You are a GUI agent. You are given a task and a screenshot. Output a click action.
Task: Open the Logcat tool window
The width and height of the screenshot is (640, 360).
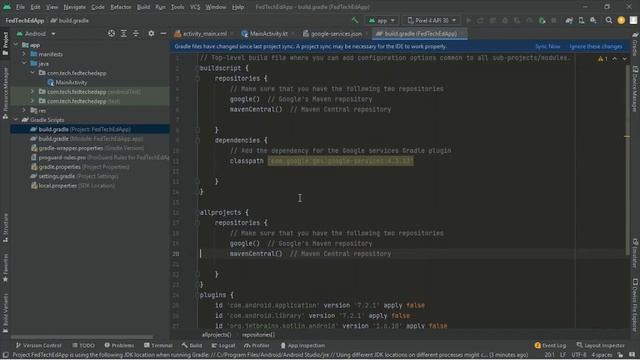[x=223, y=345]
